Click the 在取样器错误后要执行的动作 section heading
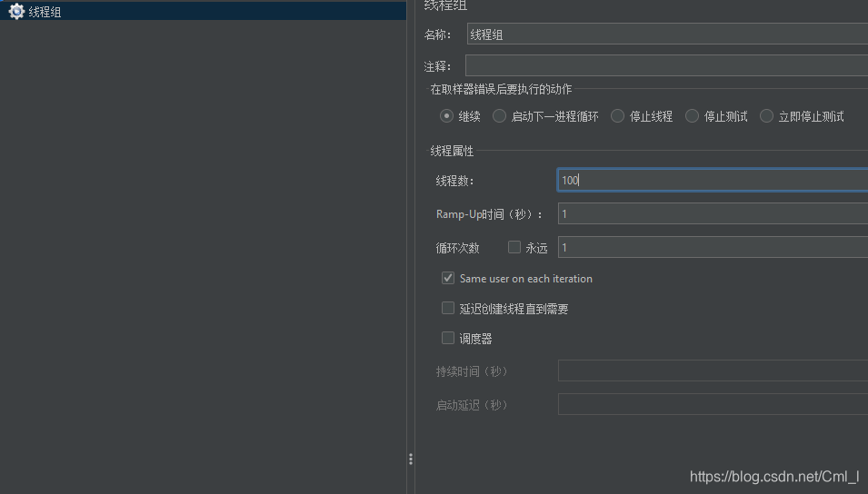The width and height of the screenshot is (868, 494). (501, 89)
